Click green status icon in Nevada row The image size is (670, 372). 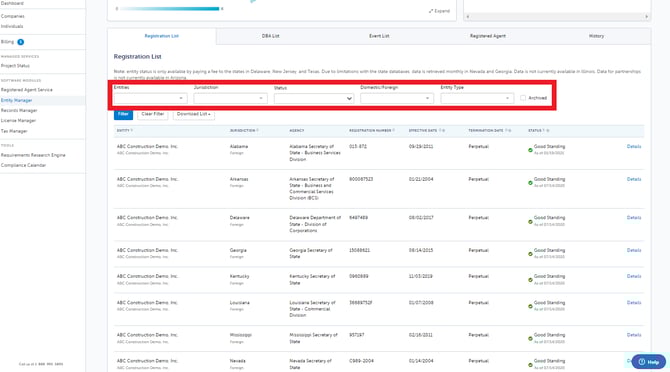[x=530, y=365]
